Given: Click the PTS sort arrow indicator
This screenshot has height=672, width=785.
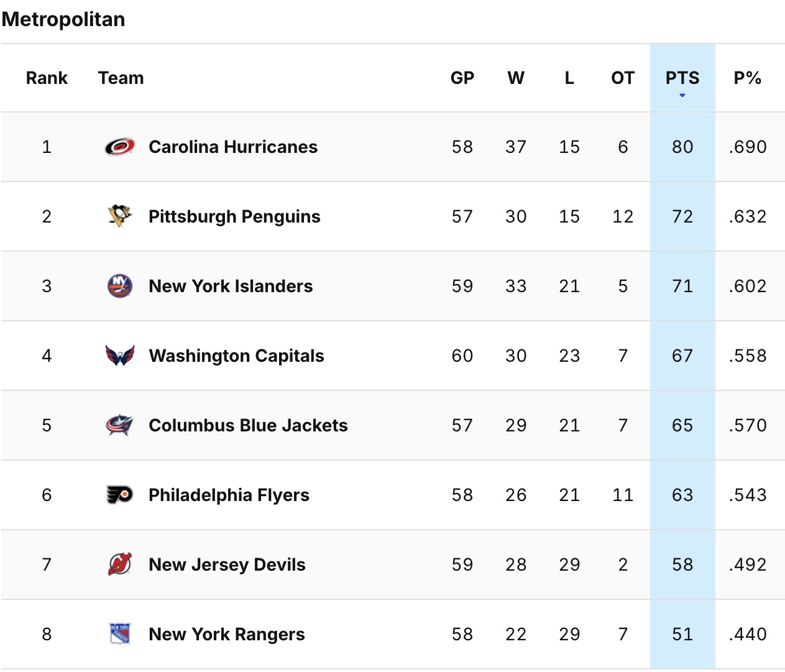Looking at the screenshot, I should click(682, 95).
